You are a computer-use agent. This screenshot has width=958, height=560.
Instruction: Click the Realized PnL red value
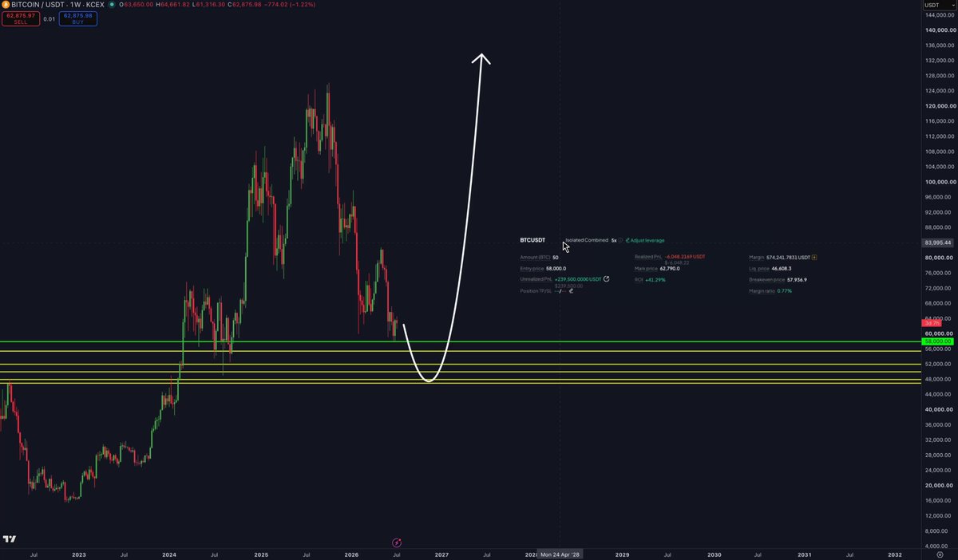point(685,257)
